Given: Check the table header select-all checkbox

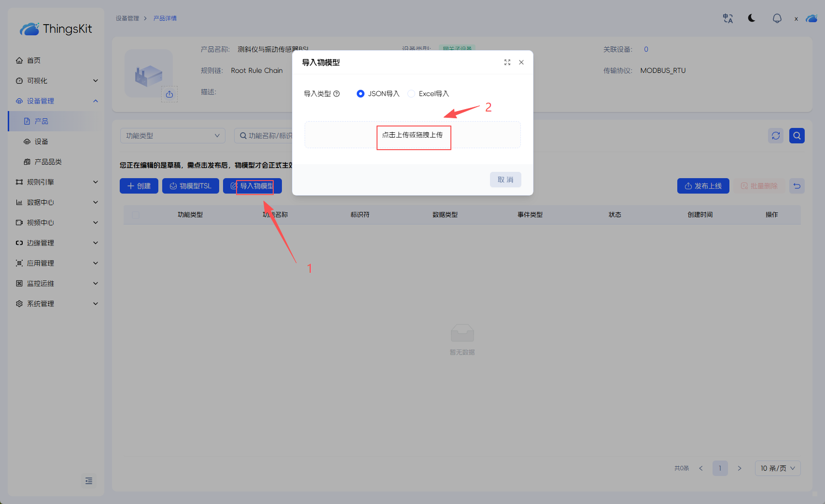Looking at the screenshot, I should point(136,215).
